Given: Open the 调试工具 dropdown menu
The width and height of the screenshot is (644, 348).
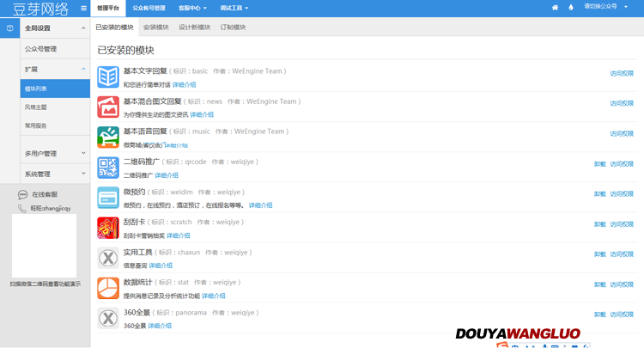Looking at the screenshot, I should pyautogui.click(x=234, y=8).
